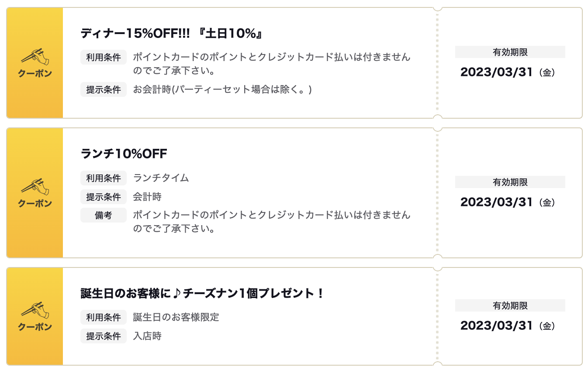Open the ディナー15%OFF coupon title
Viewport: 588px width, 370px height.
point(171,34)
